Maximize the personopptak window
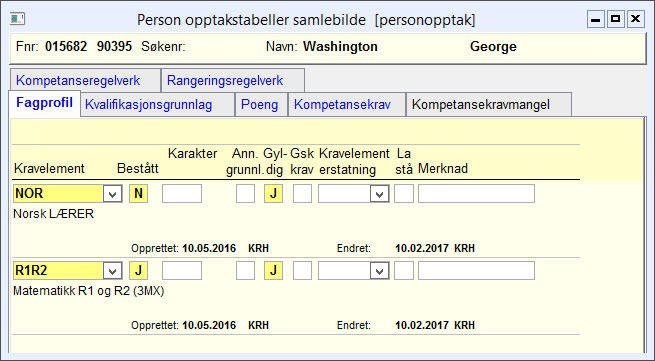Screen dimensions: 655x361 615,19
